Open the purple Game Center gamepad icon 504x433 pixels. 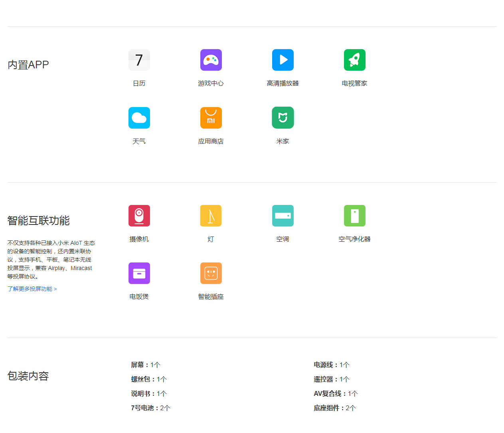pos(211,60)
